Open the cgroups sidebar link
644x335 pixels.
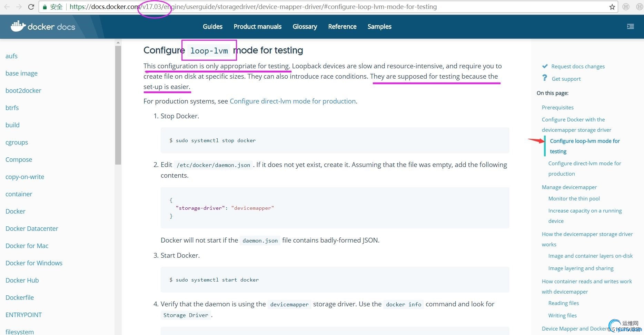(17, 142)
